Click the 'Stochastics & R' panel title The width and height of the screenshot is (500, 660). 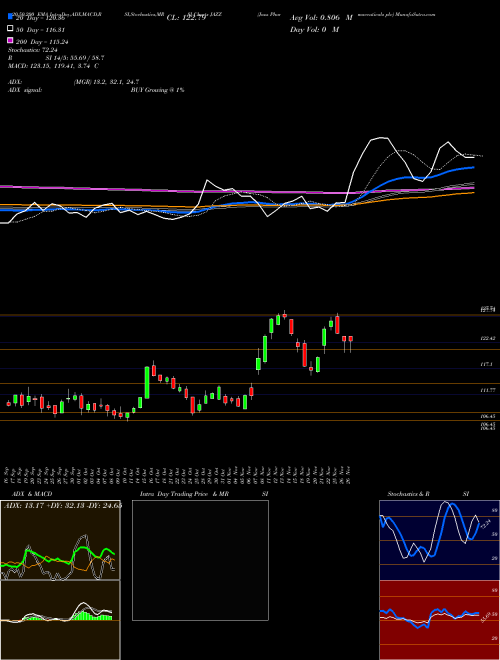(409, 494)
